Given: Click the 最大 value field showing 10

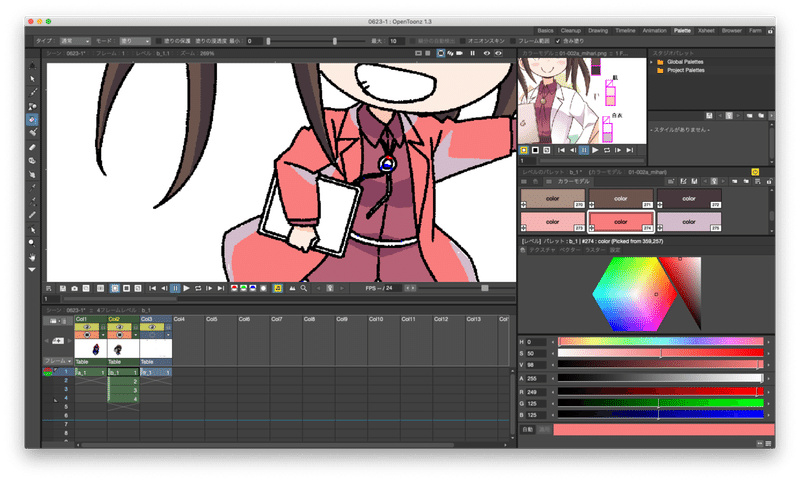Looking at the screenshot, I should coord(396,41).
